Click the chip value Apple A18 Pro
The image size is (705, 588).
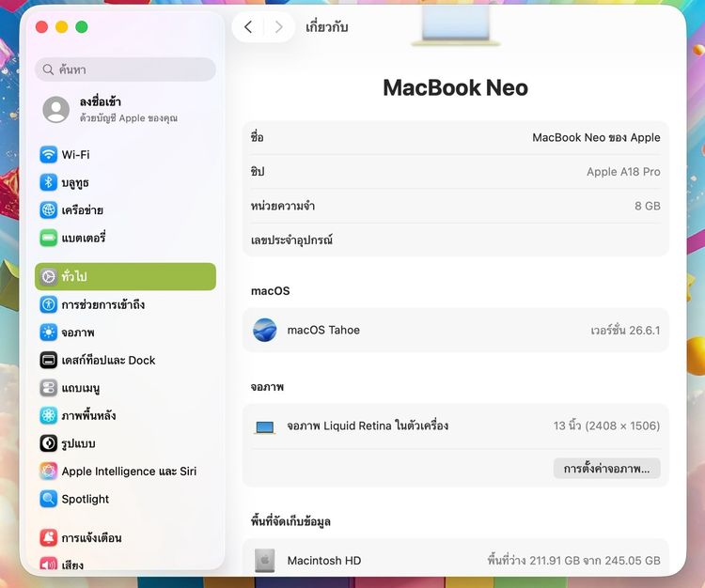click(623, 172)
